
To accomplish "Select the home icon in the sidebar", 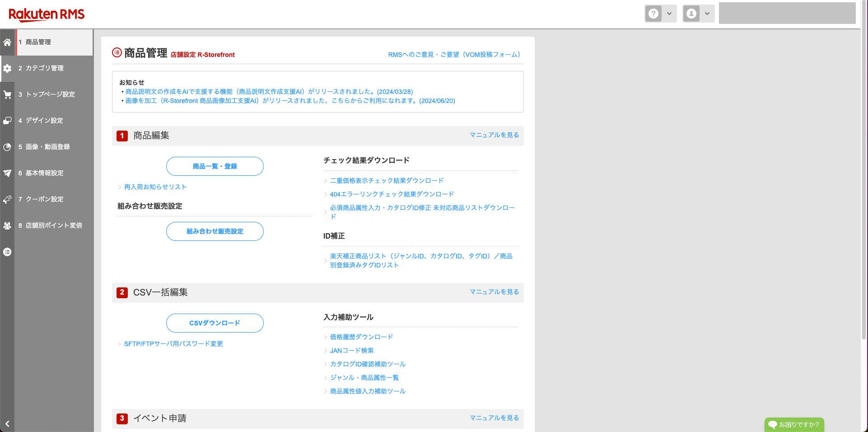I will click(x=7, y=42).
